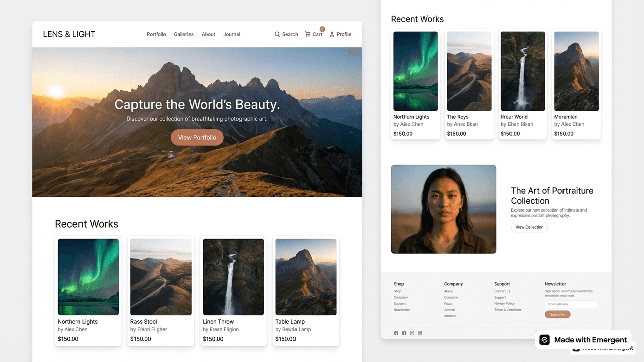Select the fourth social icon in footer
Screen dimensions: 644x362
coord(420,333)
